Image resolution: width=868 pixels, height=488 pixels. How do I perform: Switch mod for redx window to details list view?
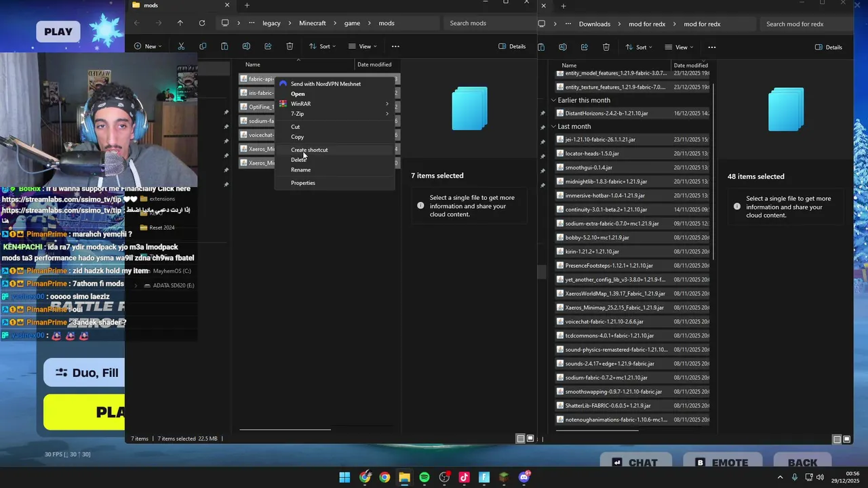[837, 439]
